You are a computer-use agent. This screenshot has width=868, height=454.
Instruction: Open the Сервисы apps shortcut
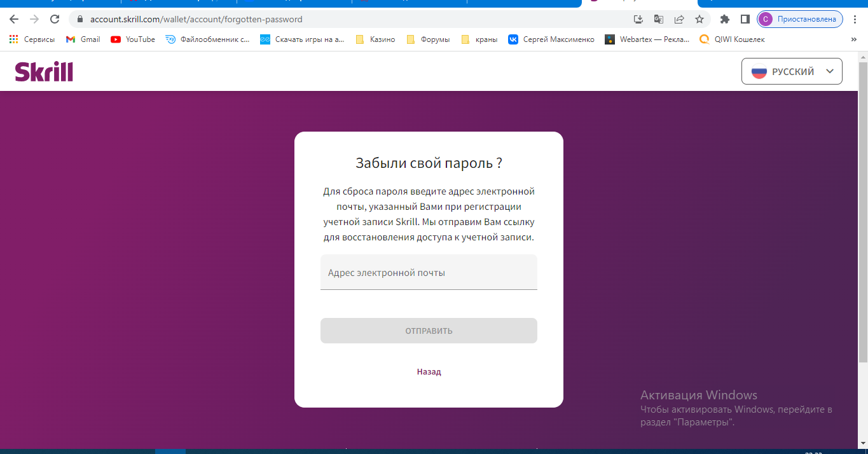[32, 39]
